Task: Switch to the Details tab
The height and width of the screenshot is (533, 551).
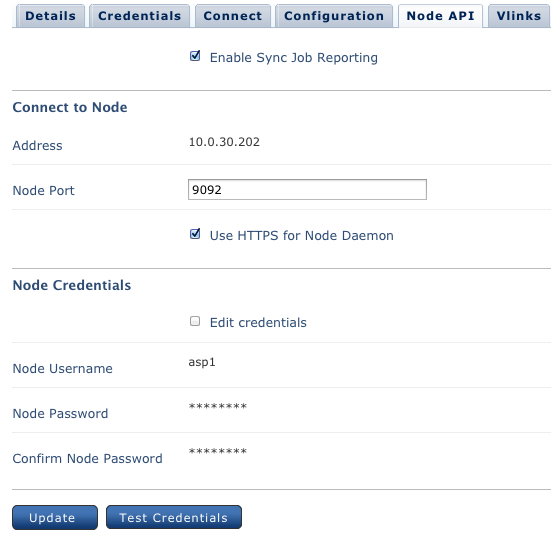Action: (51, 16)
